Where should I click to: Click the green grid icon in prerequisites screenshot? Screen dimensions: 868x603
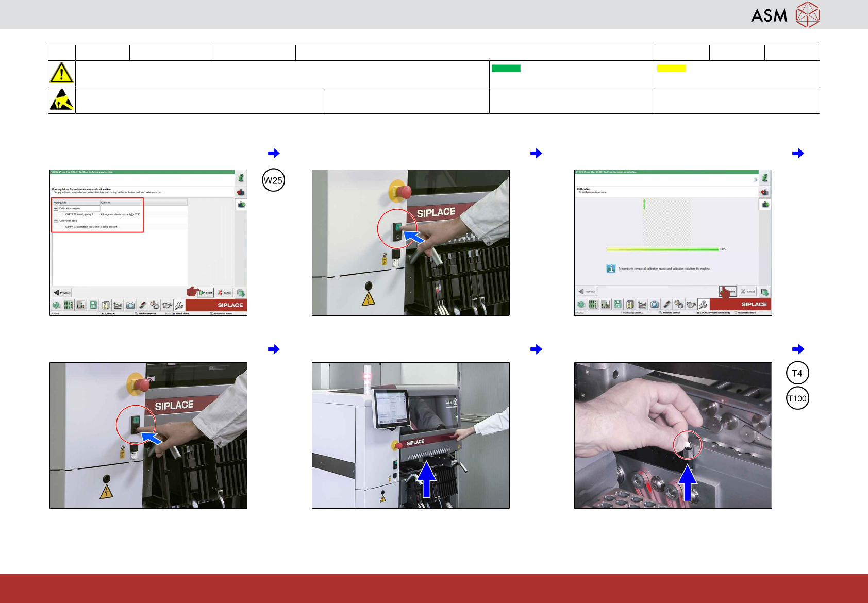click(x=69, y=305)
